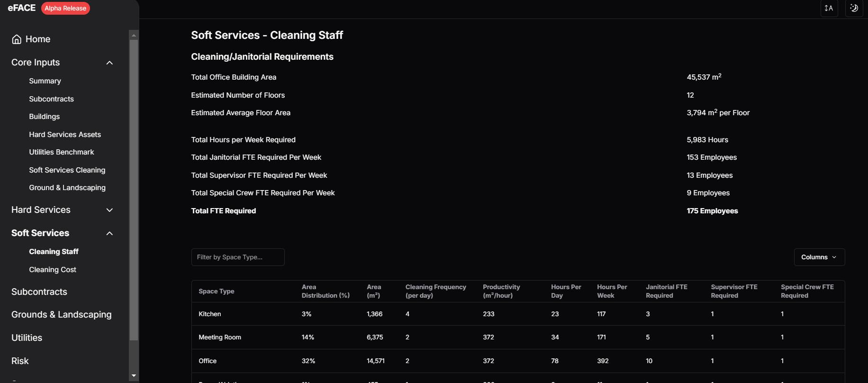Click the language translate icon
This screenshot has width=868, height=383.
click(x=829, y=9)
